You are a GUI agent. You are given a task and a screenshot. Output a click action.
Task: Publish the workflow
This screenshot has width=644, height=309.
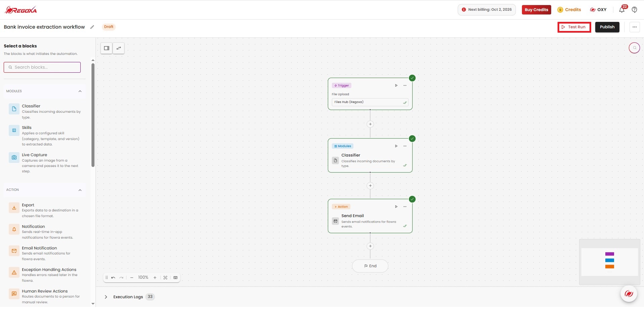(x=607, y=27)
